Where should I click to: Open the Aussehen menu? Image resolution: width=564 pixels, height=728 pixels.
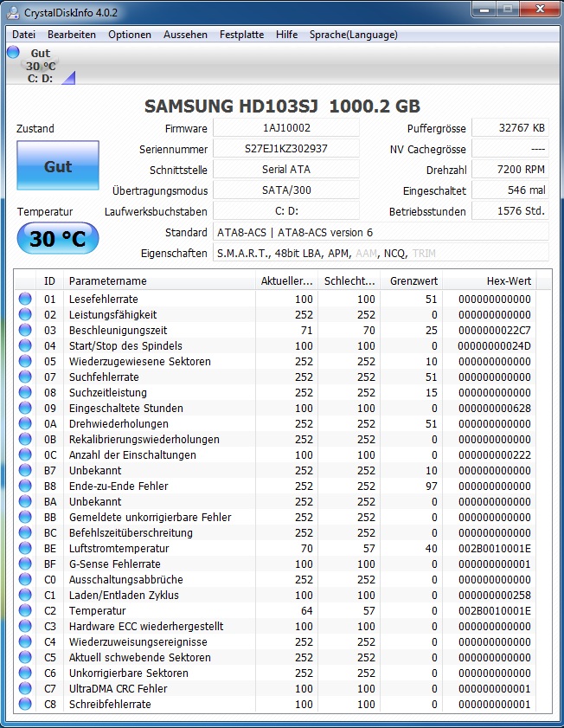click(x=185, y=35)
